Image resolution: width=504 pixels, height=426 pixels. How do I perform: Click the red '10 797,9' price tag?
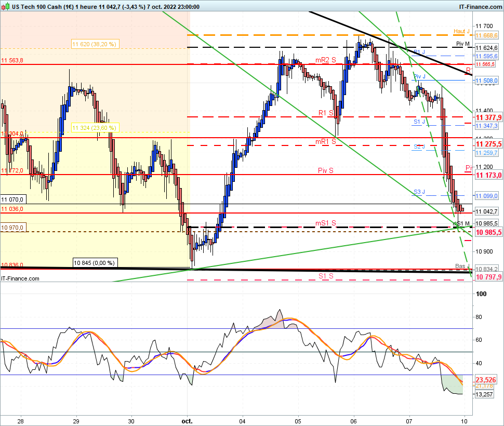pyautogui.click(x=488, y=277)
